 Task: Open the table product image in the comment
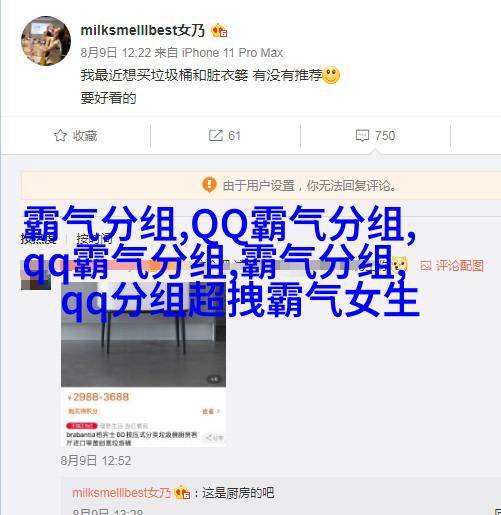pos(143,333)
